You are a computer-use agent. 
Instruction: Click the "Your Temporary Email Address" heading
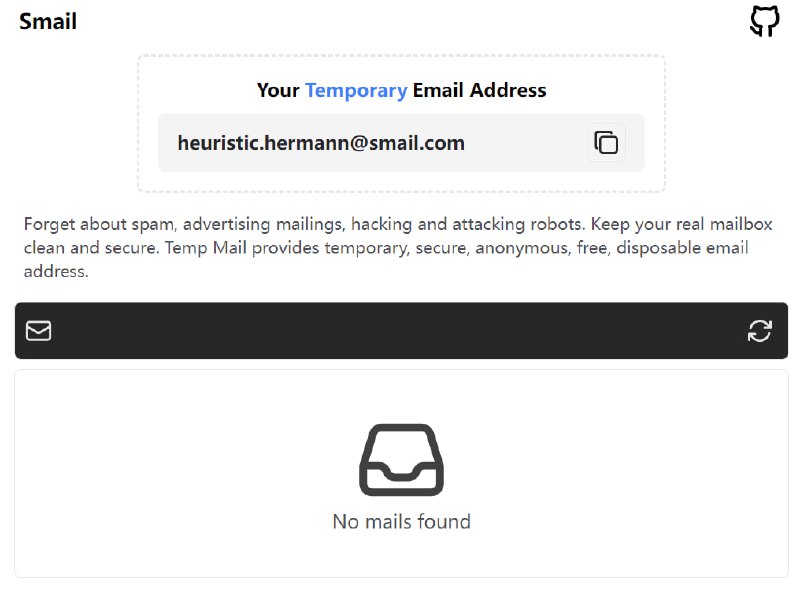pos(401,90)
